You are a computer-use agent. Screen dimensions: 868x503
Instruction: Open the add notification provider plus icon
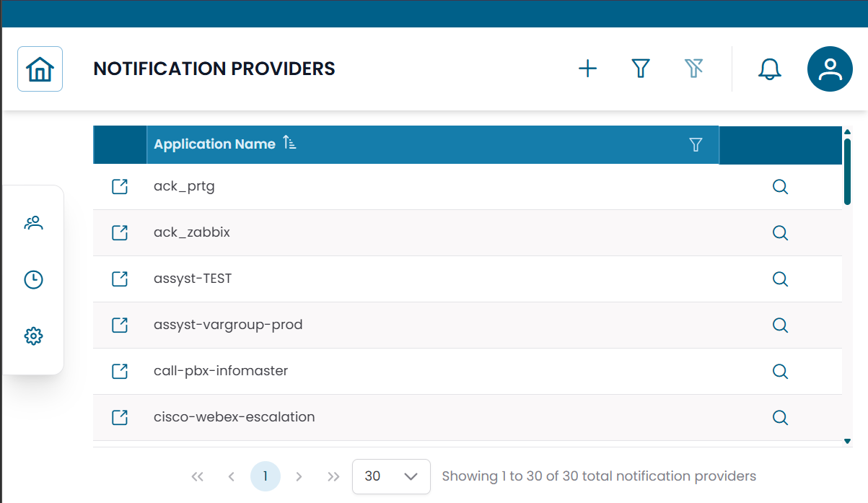point(587,68)
